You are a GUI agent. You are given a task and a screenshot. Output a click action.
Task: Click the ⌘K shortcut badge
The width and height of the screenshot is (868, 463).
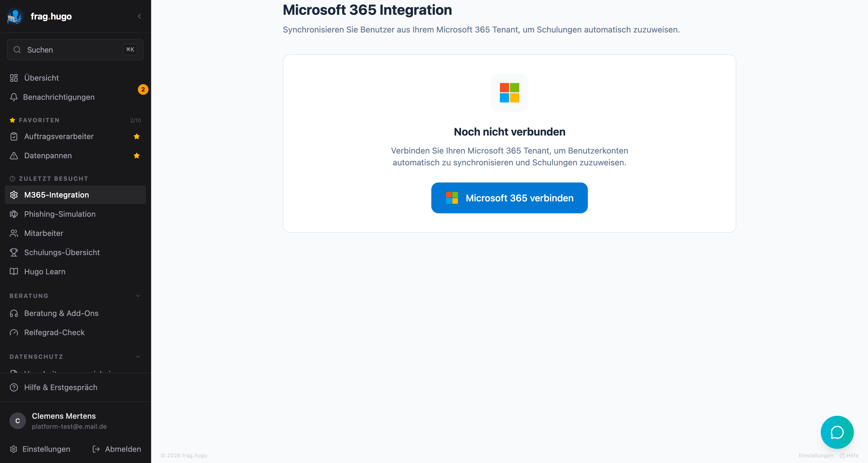click(130, 50)
